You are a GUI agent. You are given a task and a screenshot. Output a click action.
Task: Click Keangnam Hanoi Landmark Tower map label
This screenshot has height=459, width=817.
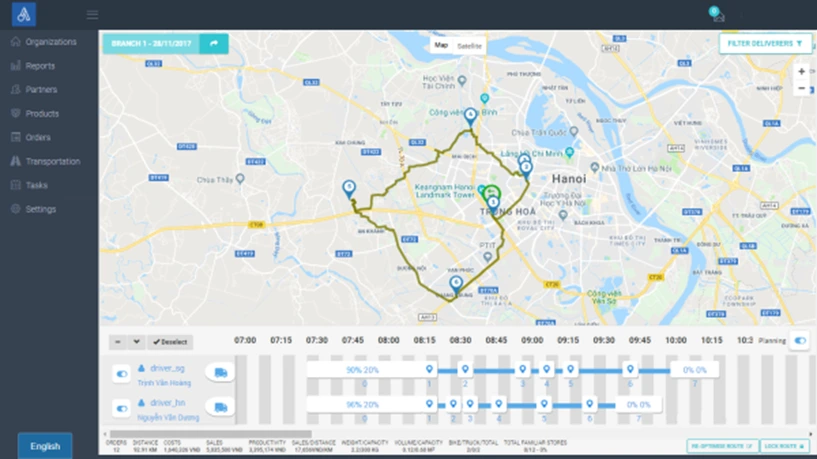pos(444,191)
